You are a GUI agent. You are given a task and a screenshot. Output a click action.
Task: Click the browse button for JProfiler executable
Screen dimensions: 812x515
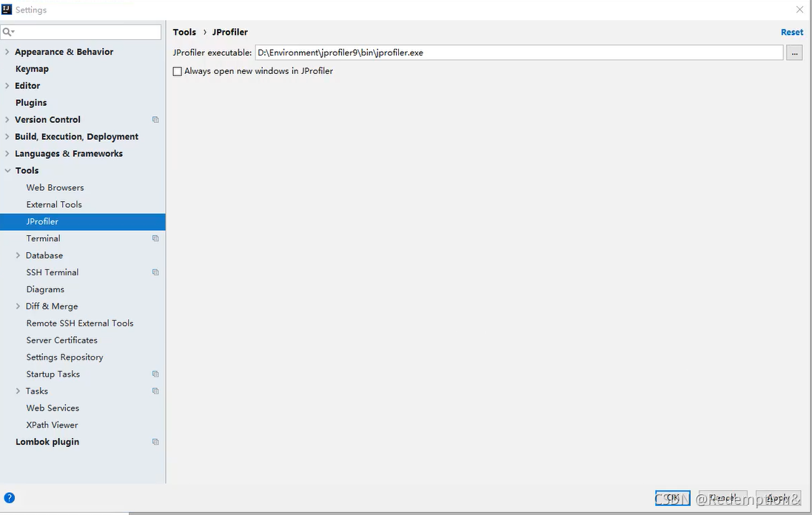click(x=794, y=53)
